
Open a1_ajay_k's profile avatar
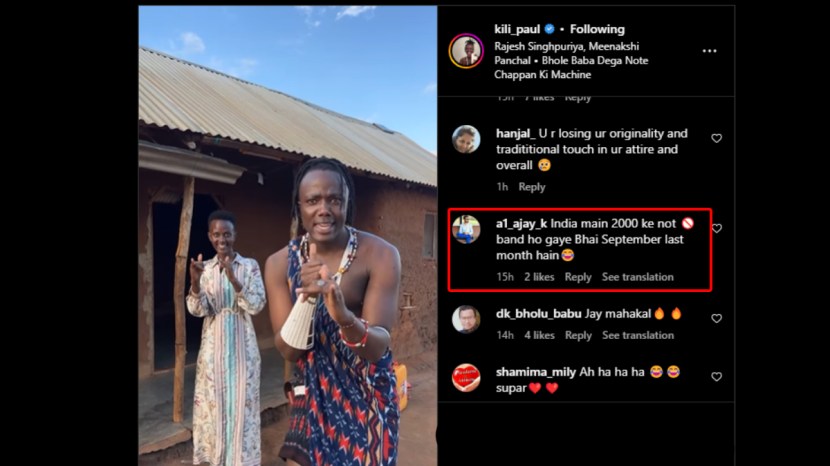coord(466,229)
